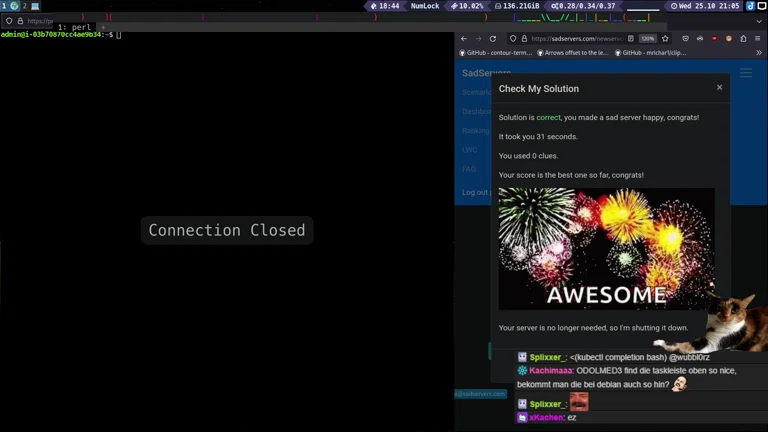768x432 pixels.
Task: Open Dashboard in the SadServers sidebar
Action: click(476, 111)
